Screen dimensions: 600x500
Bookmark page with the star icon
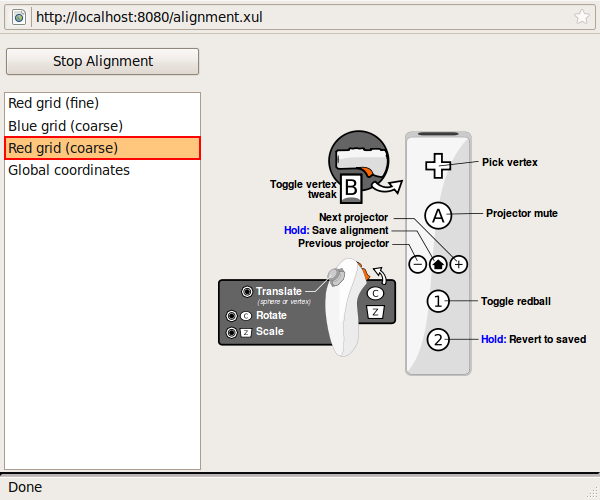pyautogui.click(x=582, y=17)
